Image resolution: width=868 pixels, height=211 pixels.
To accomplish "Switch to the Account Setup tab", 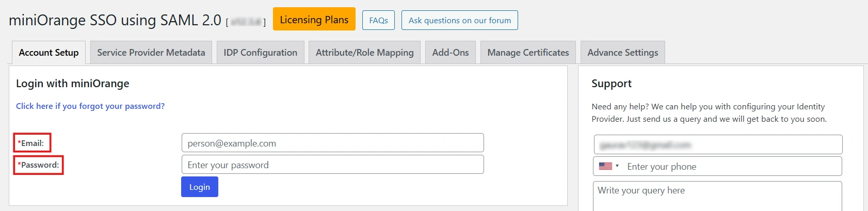I will 49,53.
